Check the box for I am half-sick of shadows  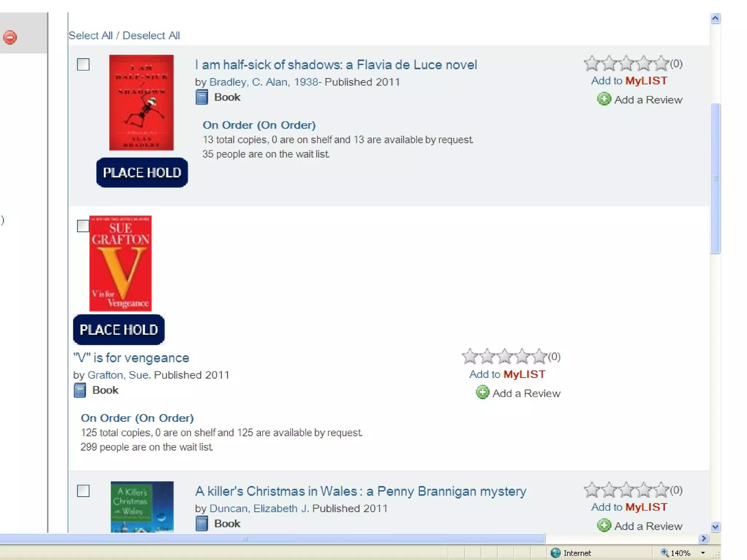83,65
